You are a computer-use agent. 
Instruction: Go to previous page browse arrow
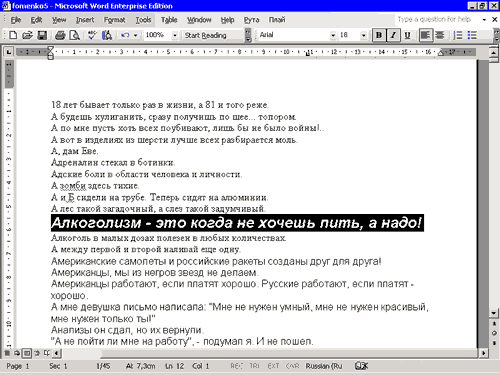click(494, 324)
